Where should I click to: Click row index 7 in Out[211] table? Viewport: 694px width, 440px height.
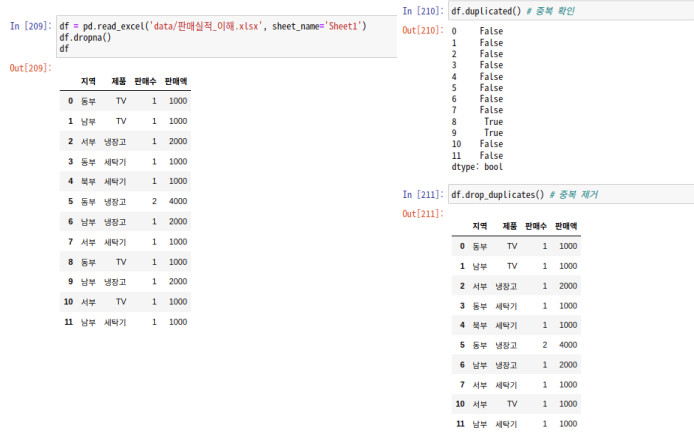(x=462, y=385)
